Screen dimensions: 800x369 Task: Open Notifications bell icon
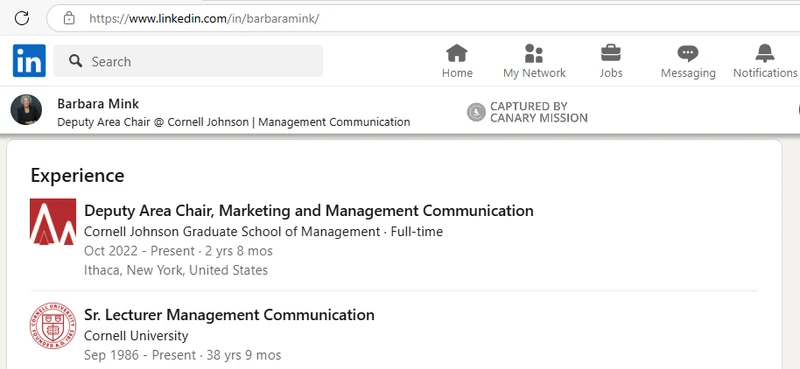765,53
